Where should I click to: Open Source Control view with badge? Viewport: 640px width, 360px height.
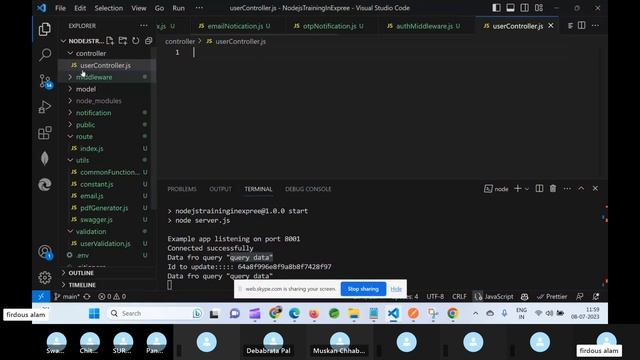coord(45,81)
